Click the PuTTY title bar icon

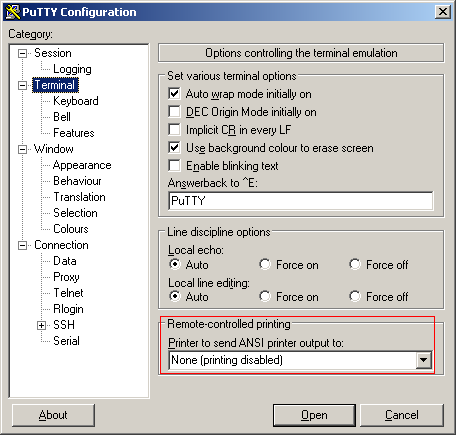pyautogui.click(x=13, y=12)
